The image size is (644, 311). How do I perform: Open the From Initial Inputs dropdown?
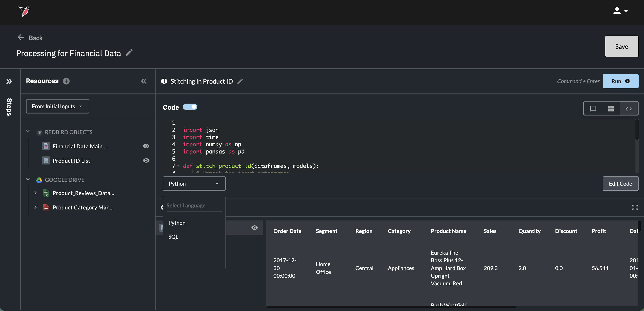coord(57,106)
